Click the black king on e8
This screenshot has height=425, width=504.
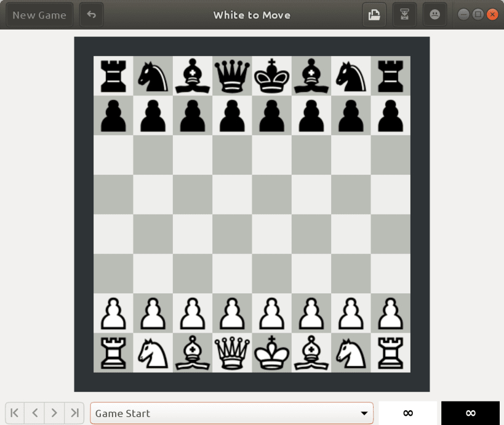click(x=271, y=76)
